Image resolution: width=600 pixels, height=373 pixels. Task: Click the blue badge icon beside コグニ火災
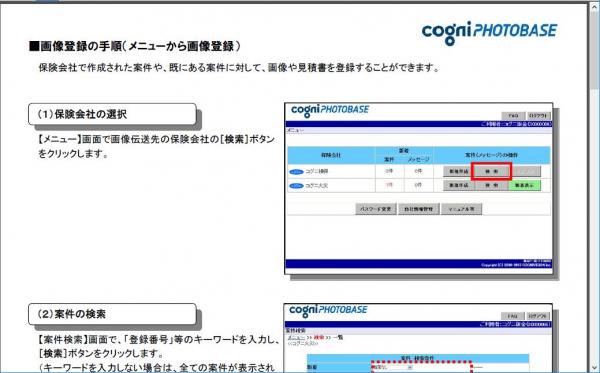296,186
